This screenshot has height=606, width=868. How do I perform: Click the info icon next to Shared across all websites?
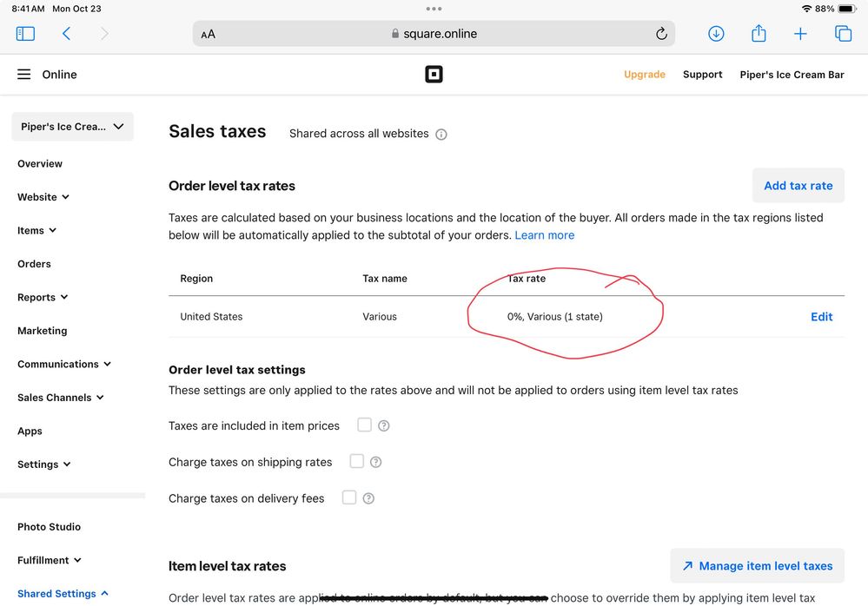pyautogui.click(x=441, y=135)
